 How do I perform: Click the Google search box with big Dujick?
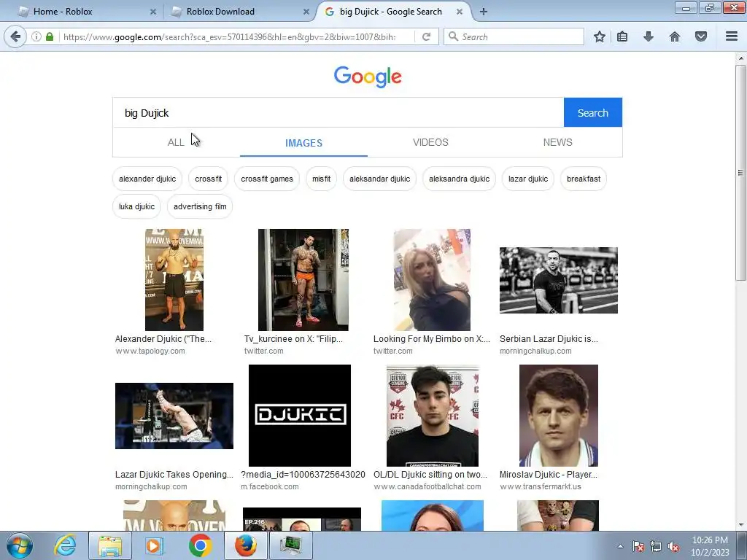[x=338, y=113]
